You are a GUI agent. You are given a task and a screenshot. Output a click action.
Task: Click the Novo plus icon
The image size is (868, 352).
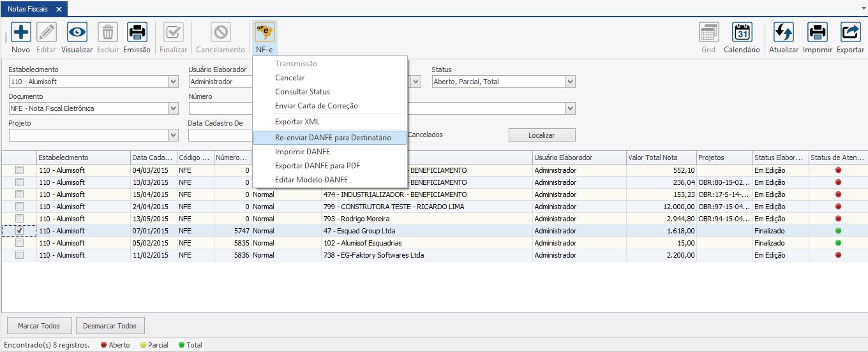20,33
